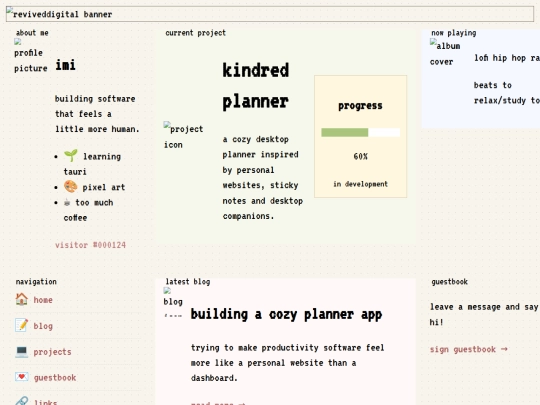Image resolution: width=540 pixels, height=405 pixels.
Task: Click the trying to make productivity software paragraph
Action: click(287, 363)
